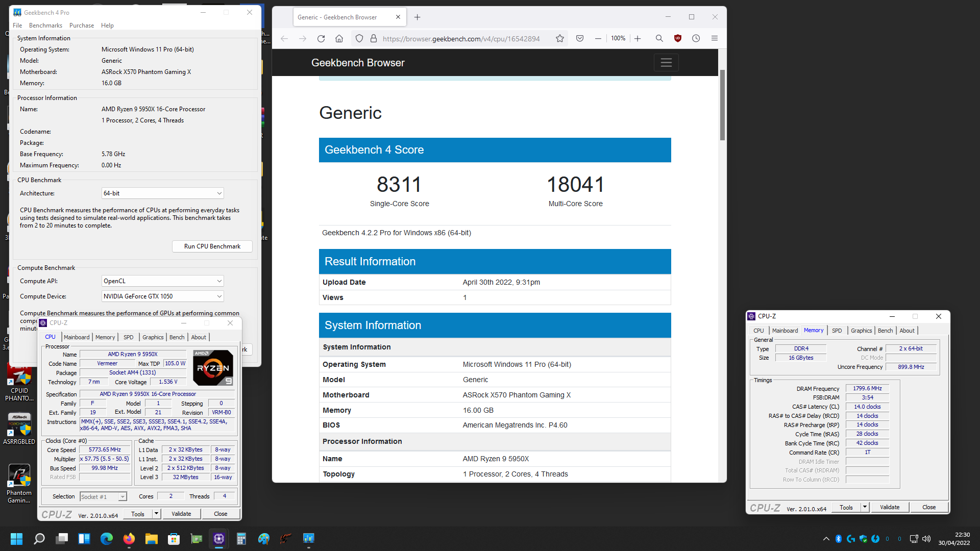980x551 pixels.
Task: Click Validate in left CPU-Z window
Action: click(x=181, y=514)
